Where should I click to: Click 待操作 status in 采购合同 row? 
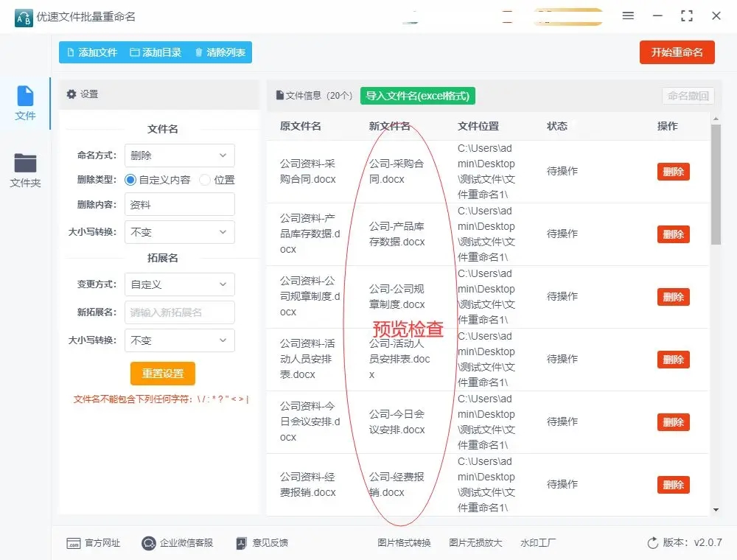click(562, 171)
